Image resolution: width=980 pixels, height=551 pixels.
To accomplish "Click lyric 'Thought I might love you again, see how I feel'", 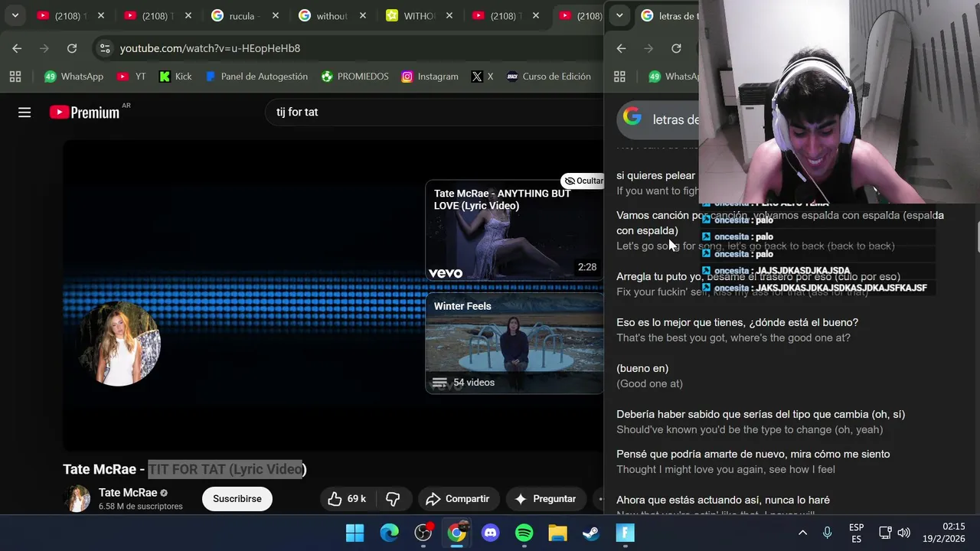I will pos(726,469).
